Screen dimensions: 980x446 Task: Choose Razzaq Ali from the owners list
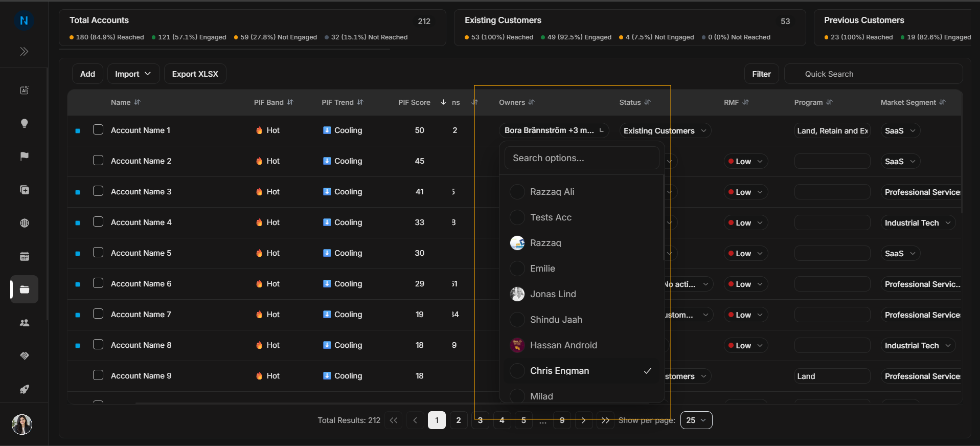click(x=582, y=192)
